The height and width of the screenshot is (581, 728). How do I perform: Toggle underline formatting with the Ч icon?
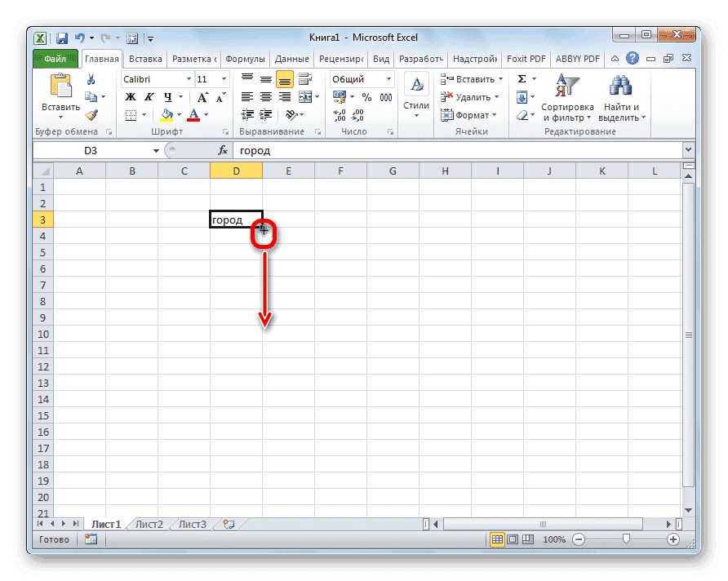pos(168,96)
